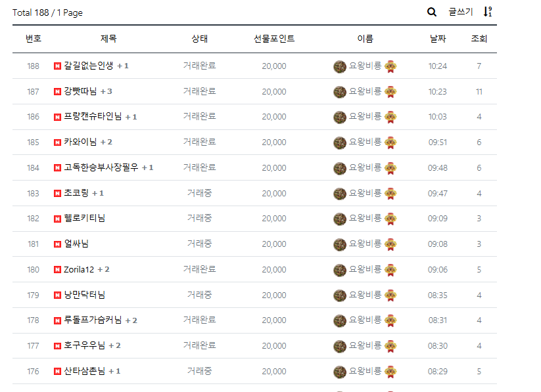This screenshot has height=392, width=541.
Task: Open the search magnifier icon
Action: (x=432, y=12)
